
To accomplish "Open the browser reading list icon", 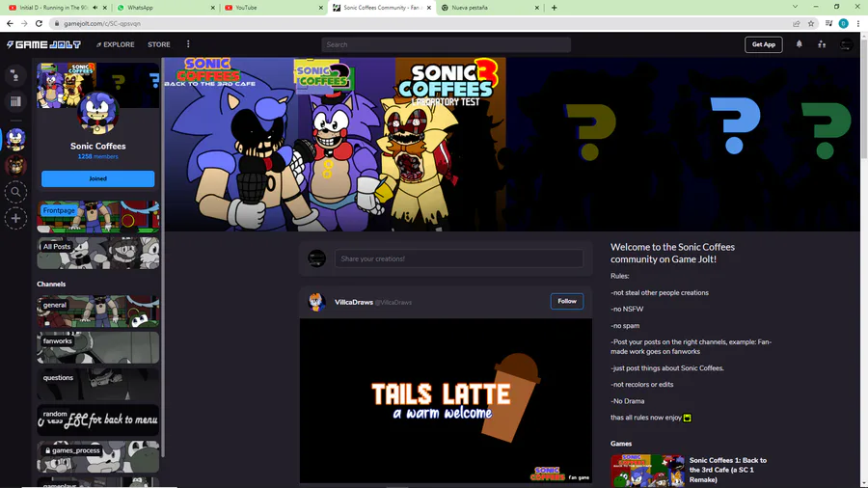I will (828, 23).
